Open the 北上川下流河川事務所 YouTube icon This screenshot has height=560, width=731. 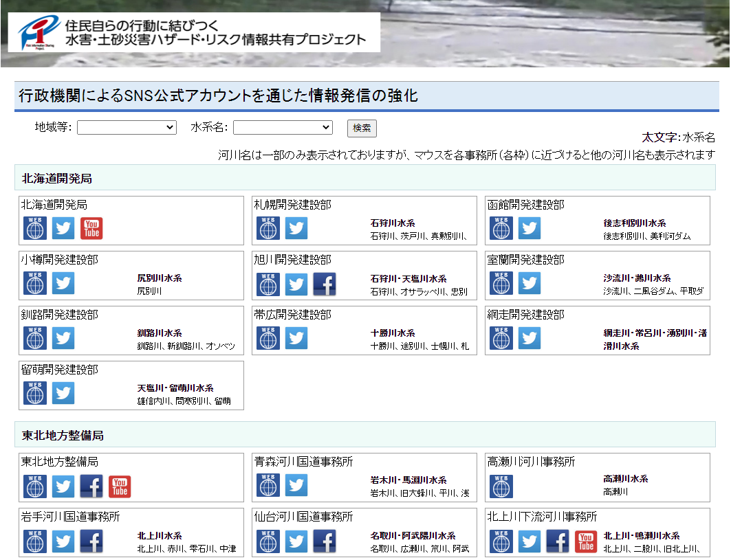point(586,541)
